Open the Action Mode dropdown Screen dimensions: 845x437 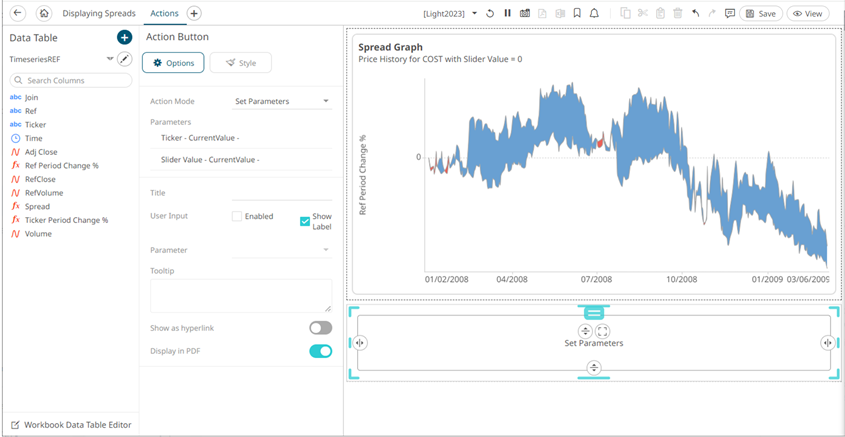pyautogui.click(x=281, y=101)
